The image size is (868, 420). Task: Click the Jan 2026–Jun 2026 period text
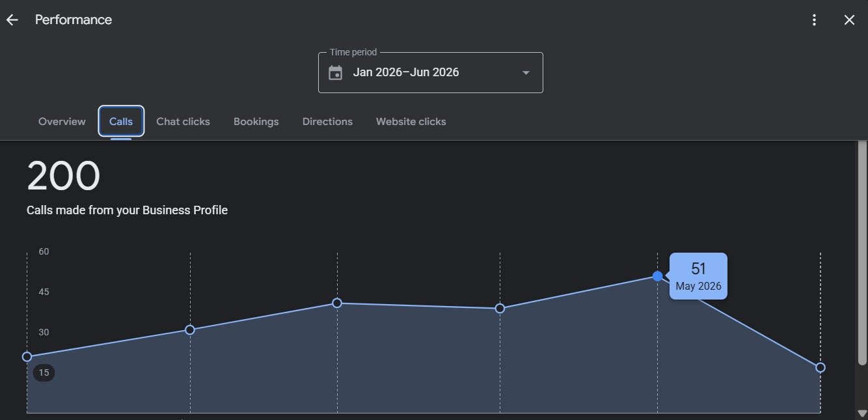tap(406, 72)
